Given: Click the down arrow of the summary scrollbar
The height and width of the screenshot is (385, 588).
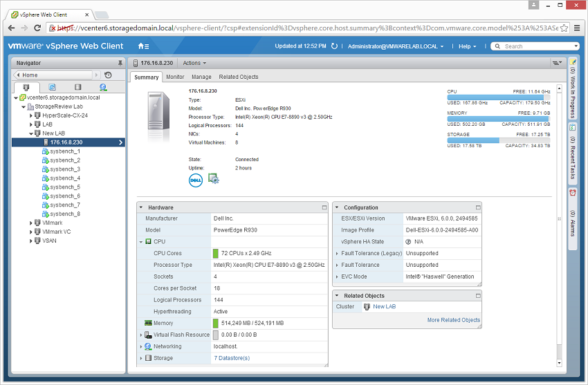Looking at the screenshot, I should pyautogui.click(x=559, y=362).
